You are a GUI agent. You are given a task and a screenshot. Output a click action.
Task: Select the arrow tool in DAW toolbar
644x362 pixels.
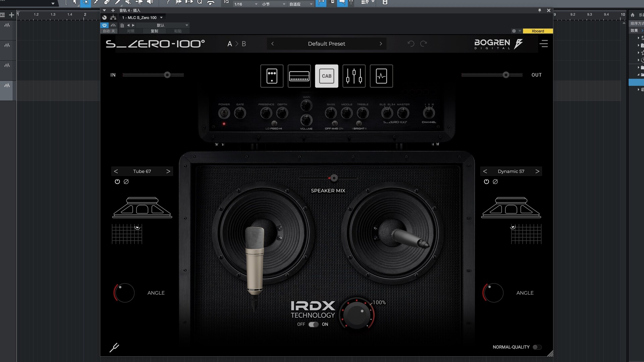(x=75, y=2)
